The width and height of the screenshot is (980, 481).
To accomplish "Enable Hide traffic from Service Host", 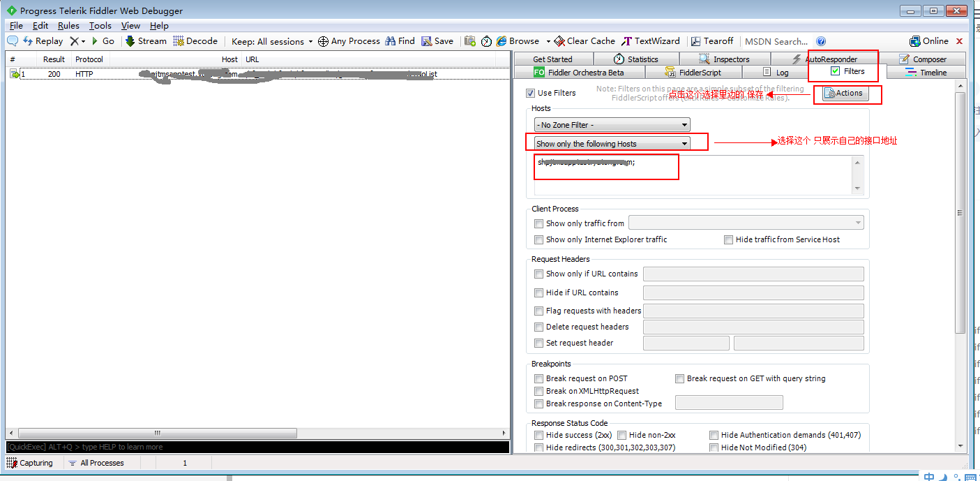I will click(728, 239).
